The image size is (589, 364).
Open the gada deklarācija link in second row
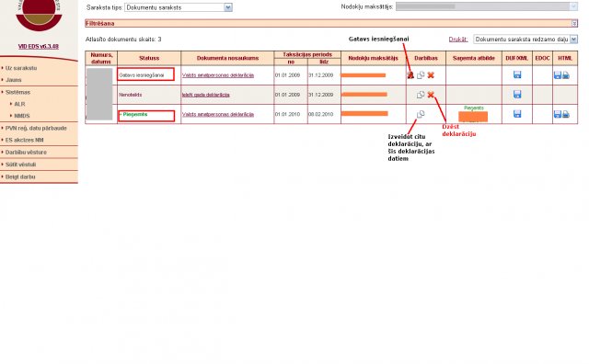click(x=206, y=95)
